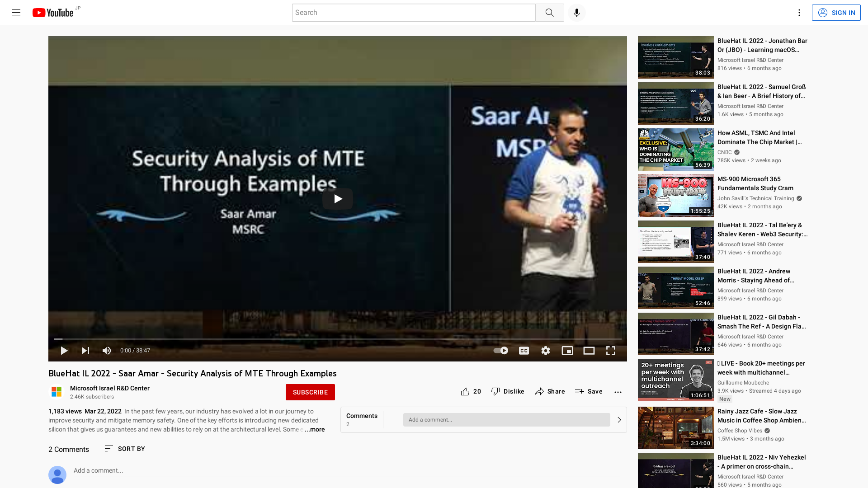Open Coffee Shop Vibes channel

click(x=740, y=431)
